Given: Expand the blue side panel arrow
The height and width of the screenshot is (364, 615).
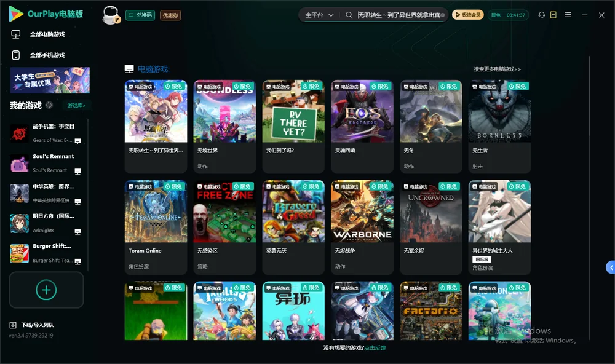Looking at the screenshot, I should [x=610, y=267].
